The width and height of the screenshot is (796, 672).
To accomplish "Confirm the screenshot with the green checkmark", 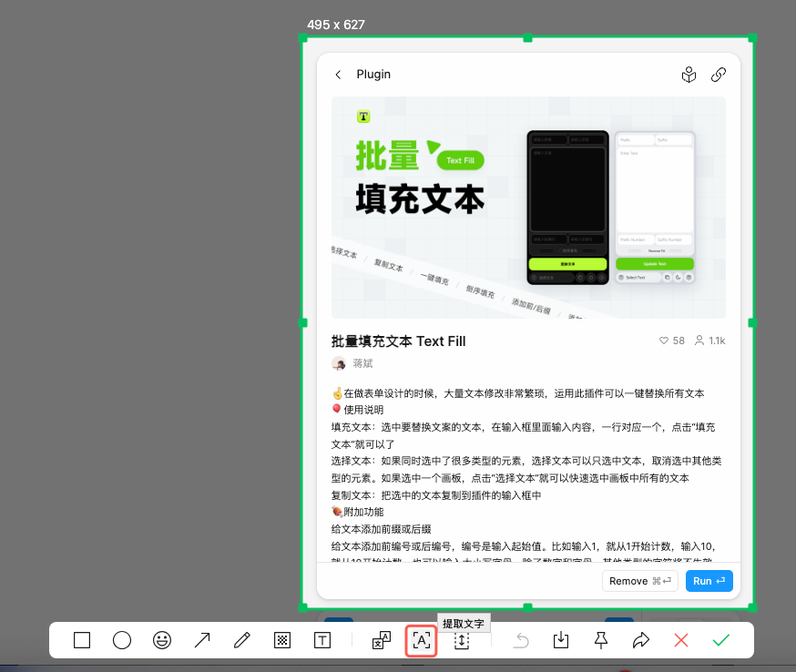I will pyautogui.click(x=721, y=640).
